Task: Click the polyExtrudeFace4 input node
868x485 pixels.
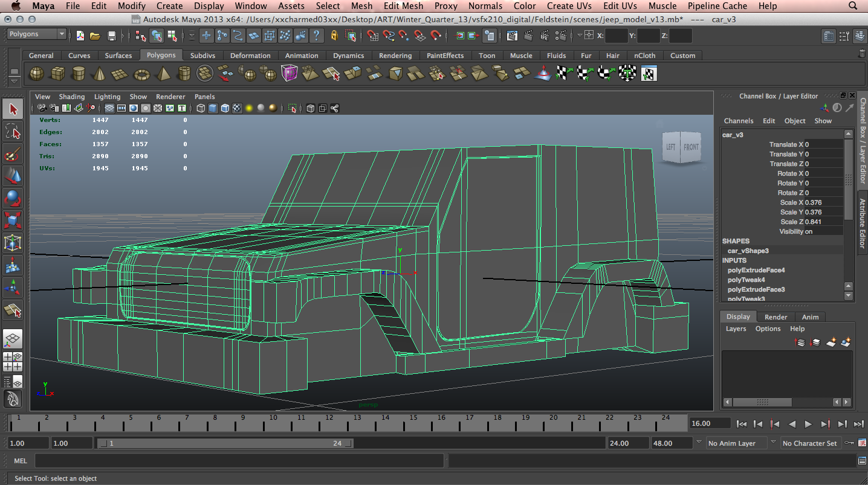Action: [756, 270]
